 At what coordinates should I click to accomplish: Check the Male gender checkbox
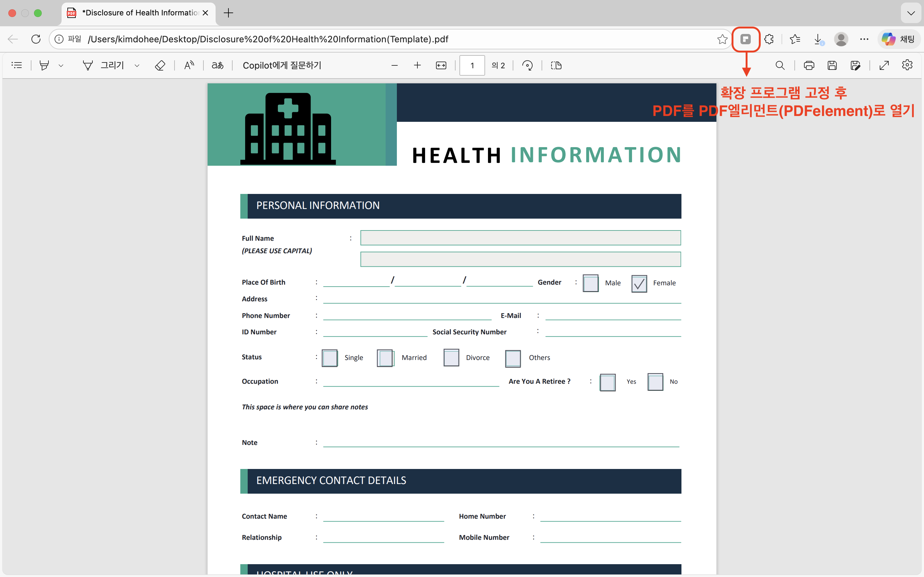[590, 283]
